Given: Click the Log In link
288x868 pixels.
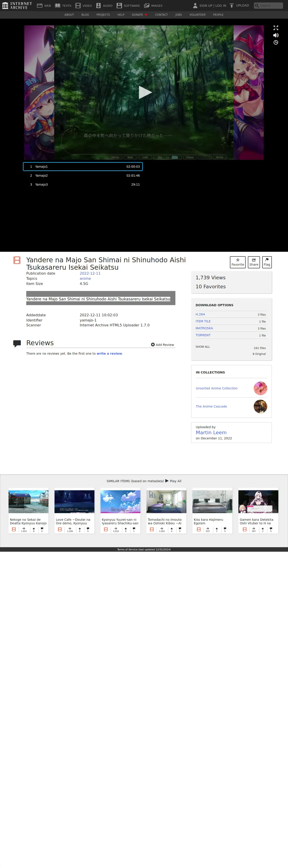Looking at the screenshot, I should pos(221,6).
